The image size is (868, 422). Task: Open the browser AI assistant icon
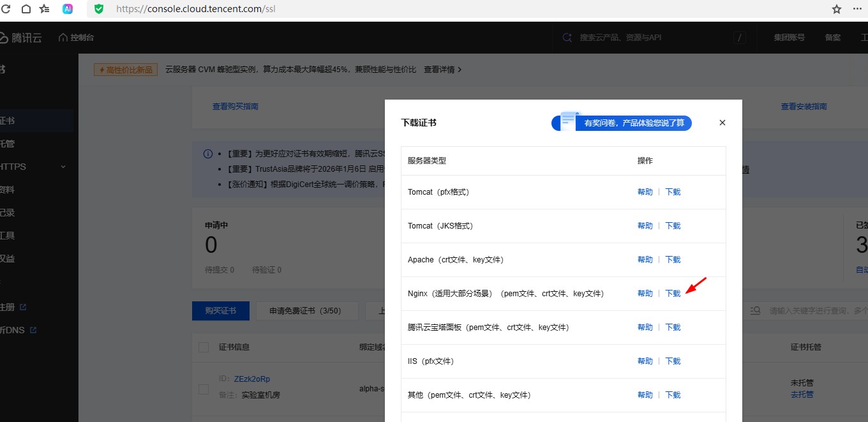tap(68, 9)
